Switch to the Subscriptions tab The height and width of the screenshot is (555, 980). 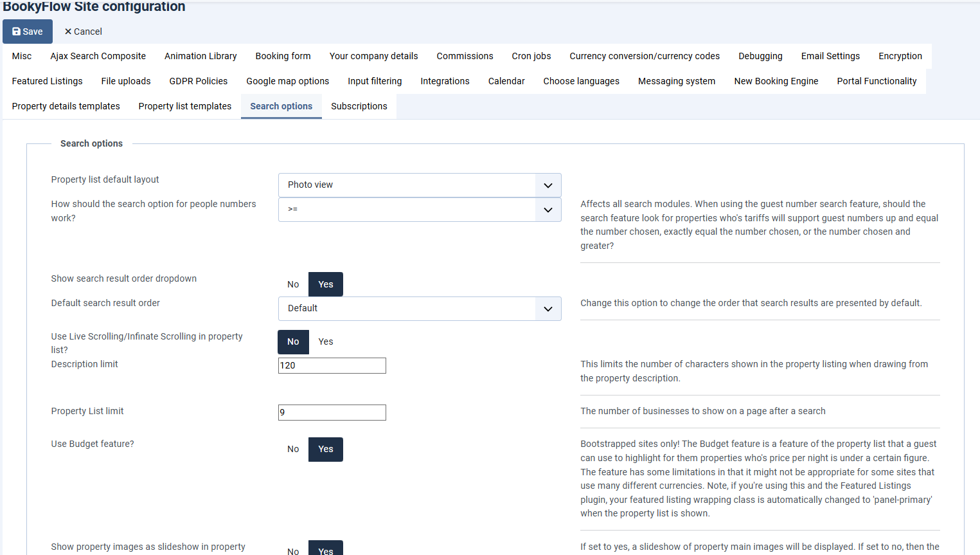click(x=359, y=106)
